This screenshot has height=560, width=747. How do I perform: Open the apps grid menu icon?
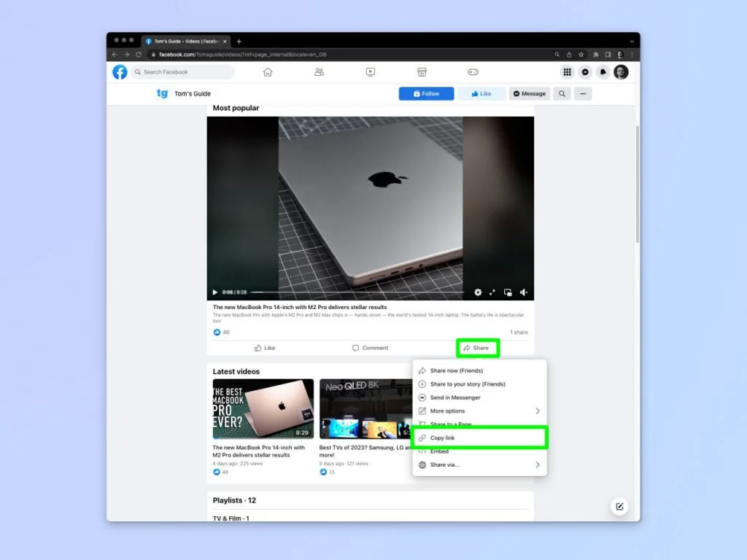[x=567, y=72]
